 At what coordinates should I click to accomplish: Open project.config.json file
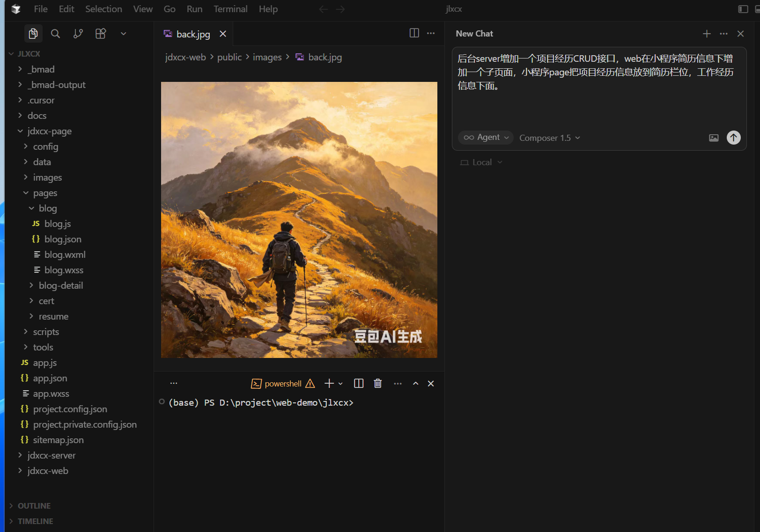pos(70,409)
